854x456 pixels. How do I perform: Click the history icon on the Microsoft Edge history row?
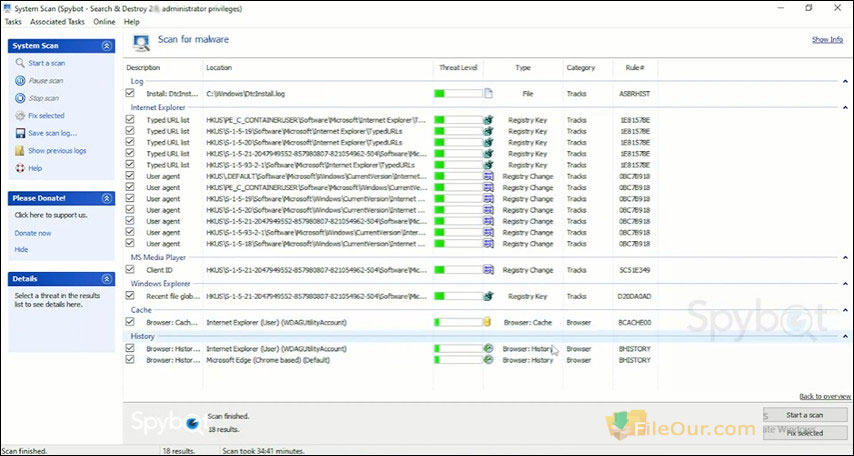(x=489, y=360)
